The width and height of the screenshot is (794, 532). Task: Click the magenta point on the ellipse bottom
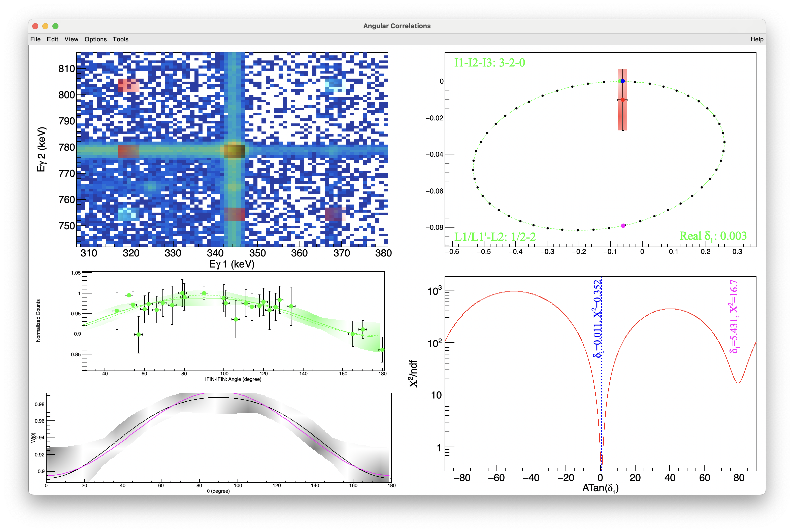[623, 226]
